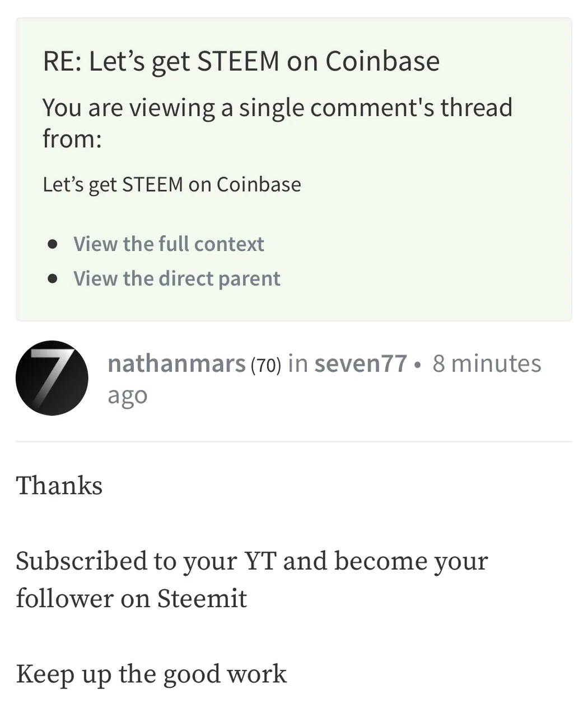Click the word in before seven77
The height and width of the screenshot is (717, 588).
click(x=298, y=364)
